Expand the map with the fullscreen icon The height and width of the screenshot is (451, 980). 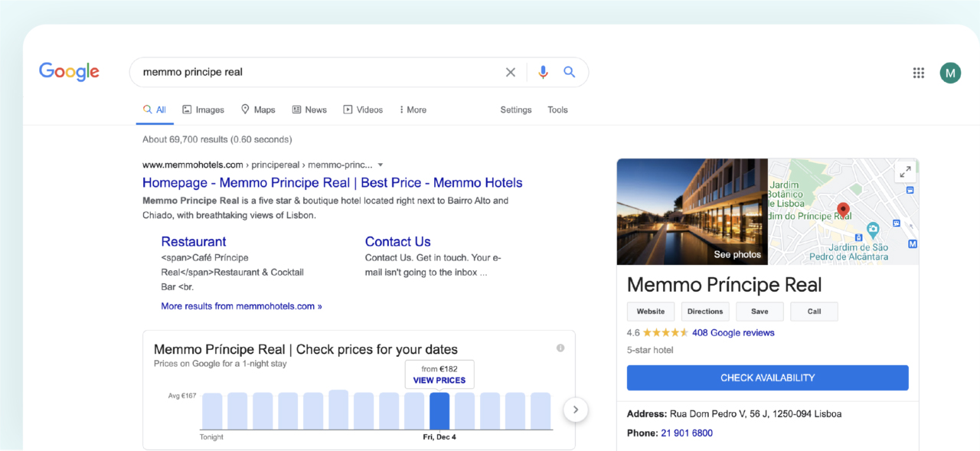coord(905,172)
